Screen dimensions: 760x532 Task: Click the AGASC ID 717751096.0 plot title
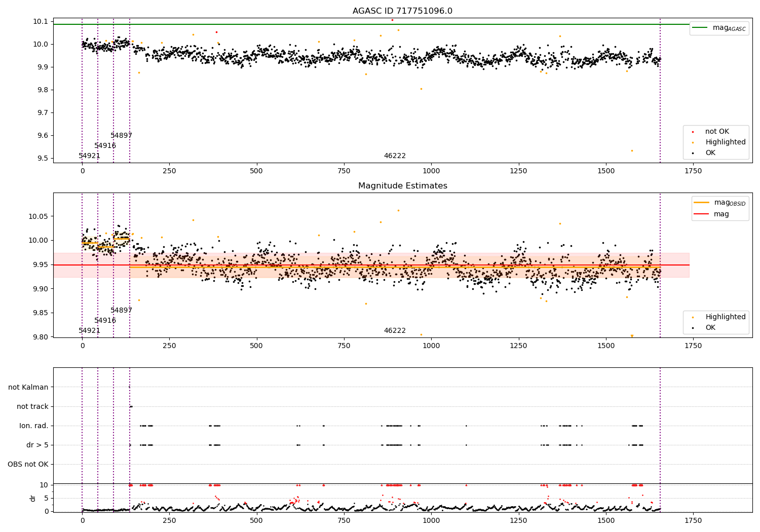click(x=402, y=11)
